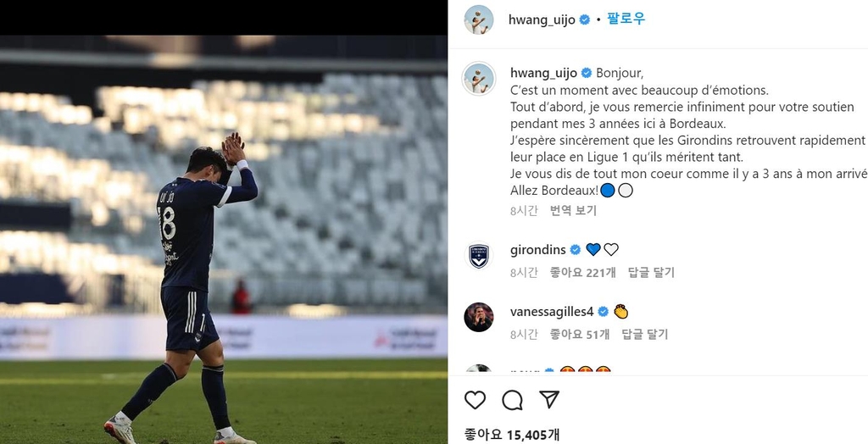The width and height of the screenshot is (868, 444).
Task: Like the post with the heart icon
Action: [475, 400]
